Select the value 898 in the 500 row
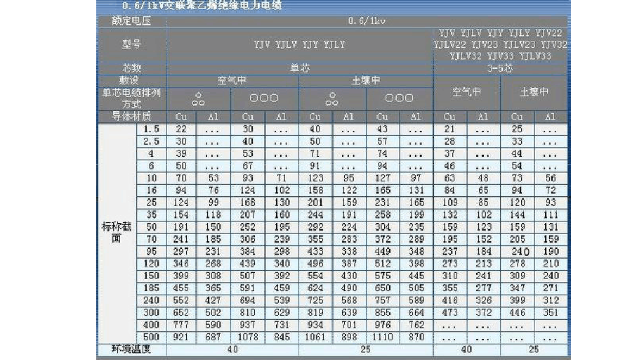Viewport: 644px width, 360px height. [349, 337]
